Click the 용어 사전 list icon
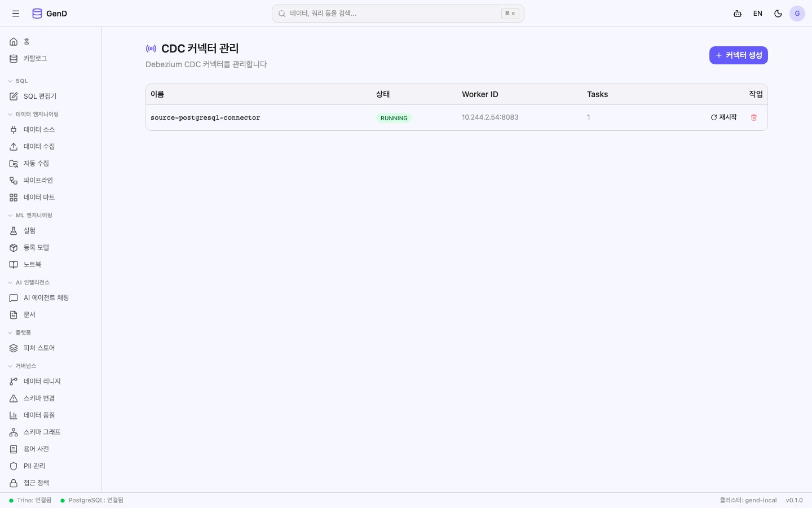Image resolution: width=812 pixels, height=508 pixels. coord(14,449)
